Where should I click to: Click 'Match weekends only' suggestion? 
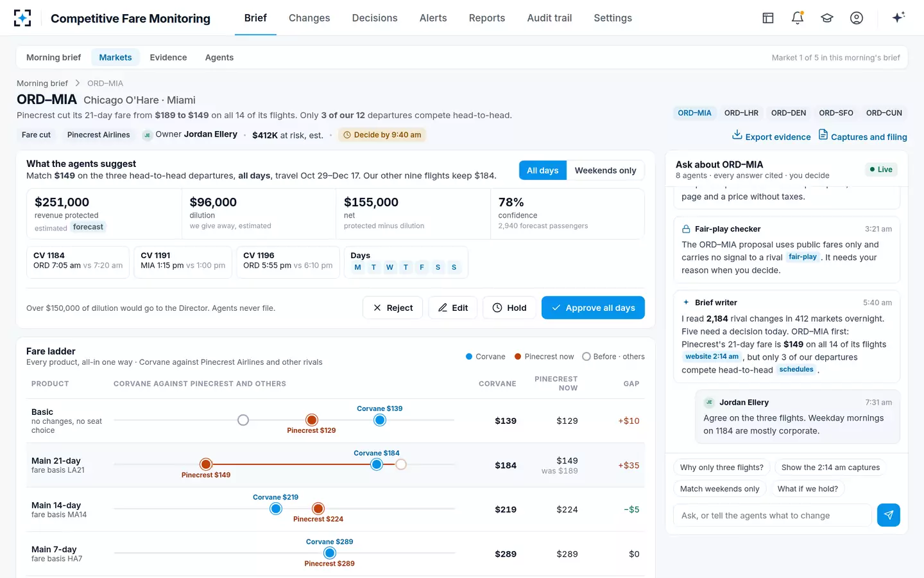point(719,489)
